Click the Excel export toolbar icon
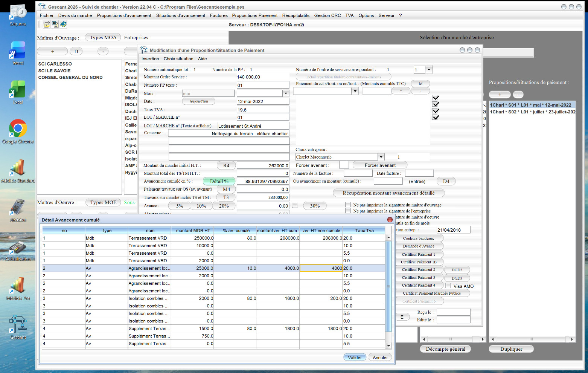This screenshot has width=588, height=373. 55,24
